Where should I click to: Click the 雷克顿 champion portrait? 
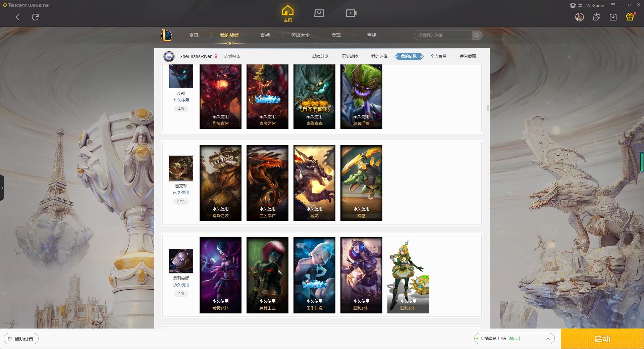coord(181,168)
